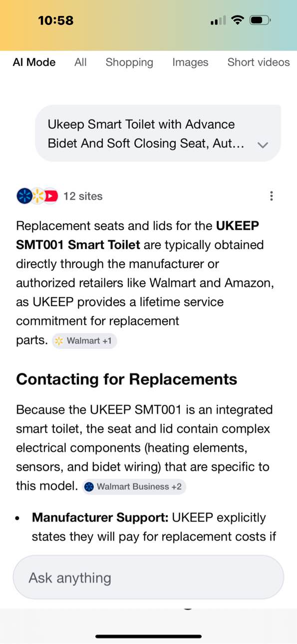Tap the "Ask anything" input field

148,577
